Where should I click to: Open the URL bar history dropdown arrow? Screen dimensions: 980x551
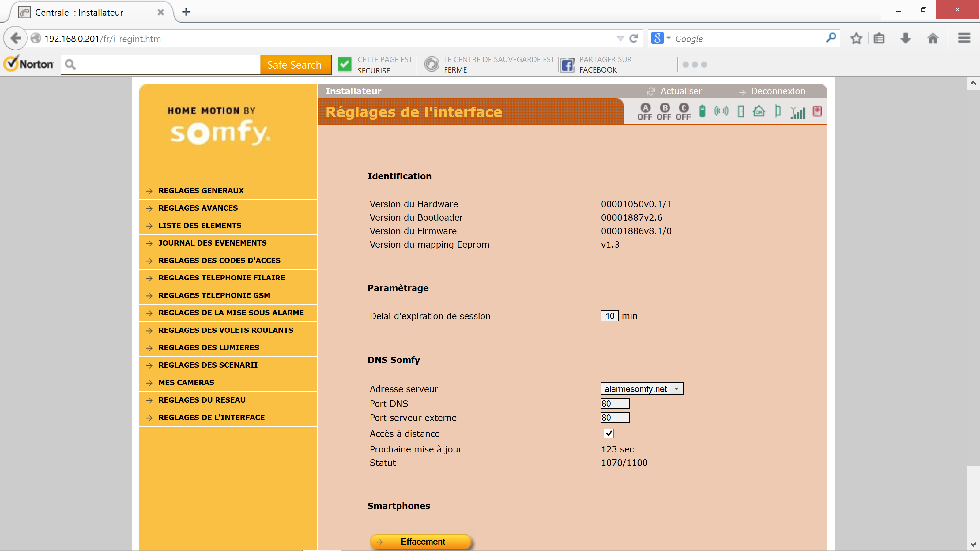point(620,38)
